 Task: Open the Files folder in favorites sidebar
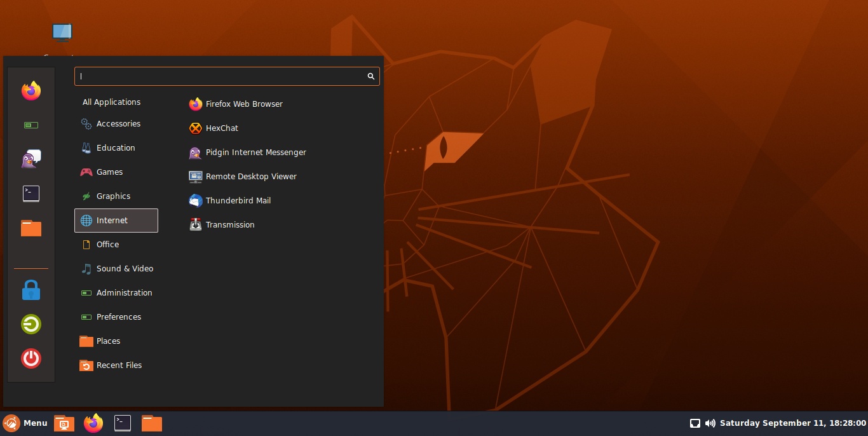click(31, 228)
